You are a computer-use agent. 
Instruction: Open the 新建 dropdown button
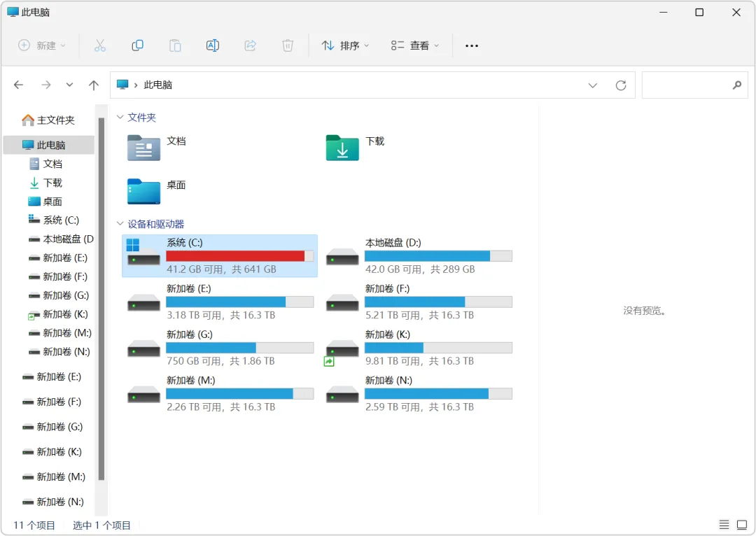click(41, 45)
